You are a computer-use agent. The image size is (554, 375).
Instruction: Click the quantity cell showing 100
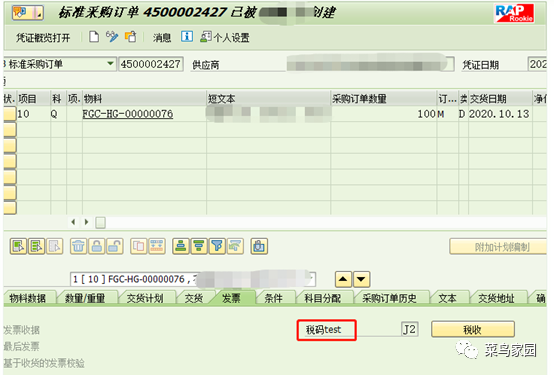[x=384, y=114]
